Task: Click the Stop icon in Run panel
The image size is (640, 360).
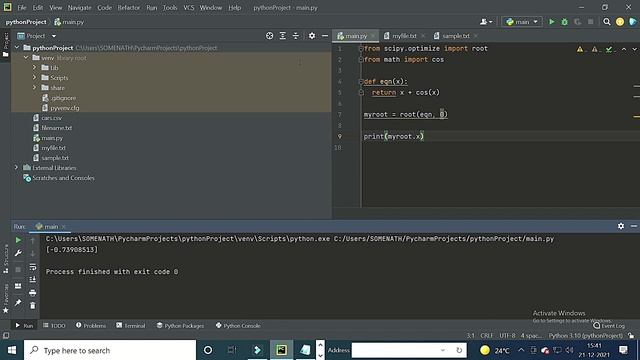Action: point(18,270)
